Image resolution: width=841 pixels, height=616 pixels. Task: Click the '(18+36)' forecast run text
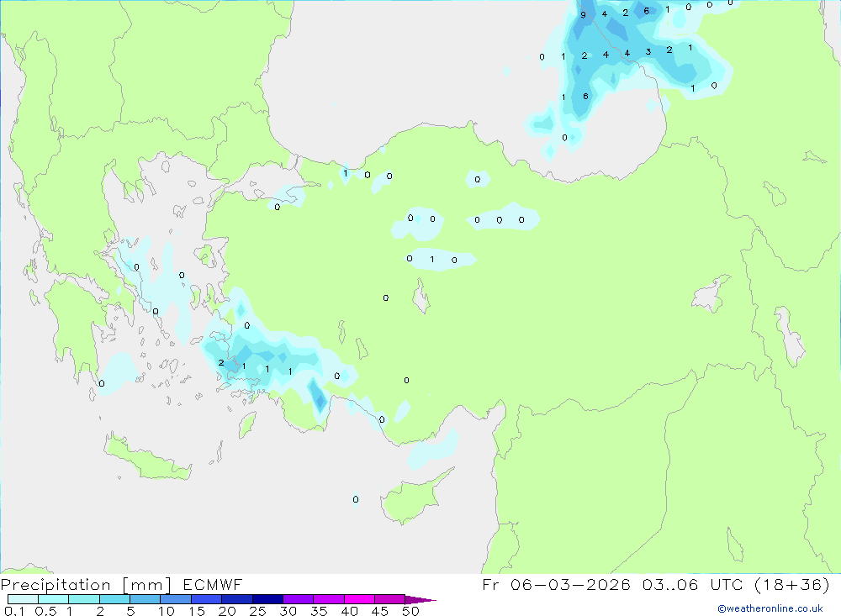(x=791, y=584)
